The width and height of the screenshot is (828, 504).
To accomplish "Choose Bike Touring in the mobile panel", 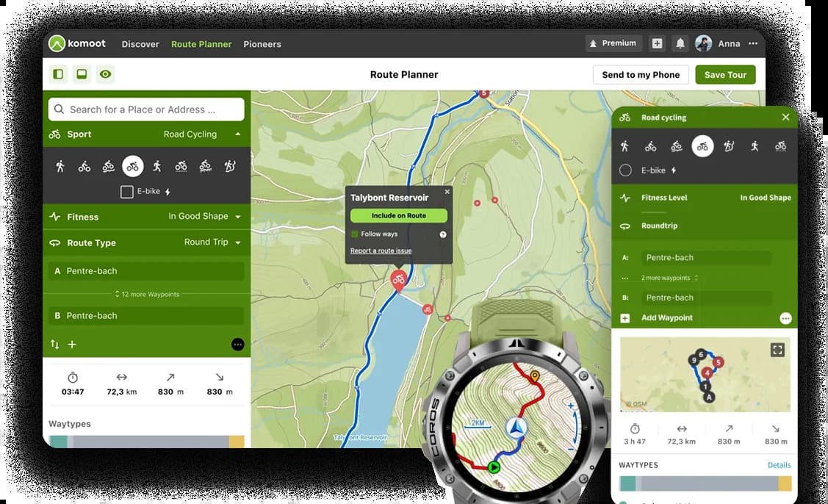I will tap(651, 146).
